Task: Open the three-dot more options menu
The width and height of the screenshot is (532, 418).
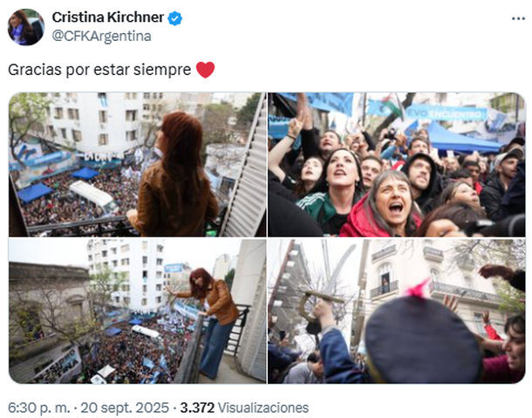Action: [x=518, y=18]
